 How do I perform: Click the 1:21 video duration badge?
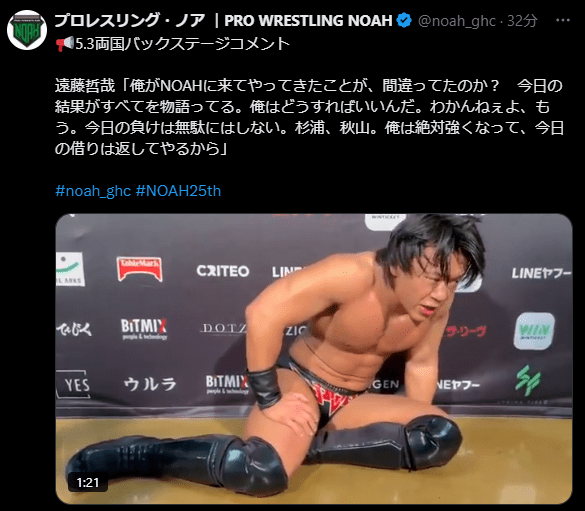click(88, 483)
